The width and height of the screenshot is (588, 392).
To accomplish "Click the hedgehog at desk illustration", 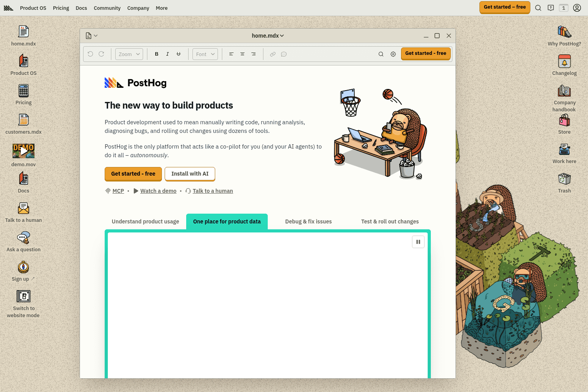I will (380, 134).
